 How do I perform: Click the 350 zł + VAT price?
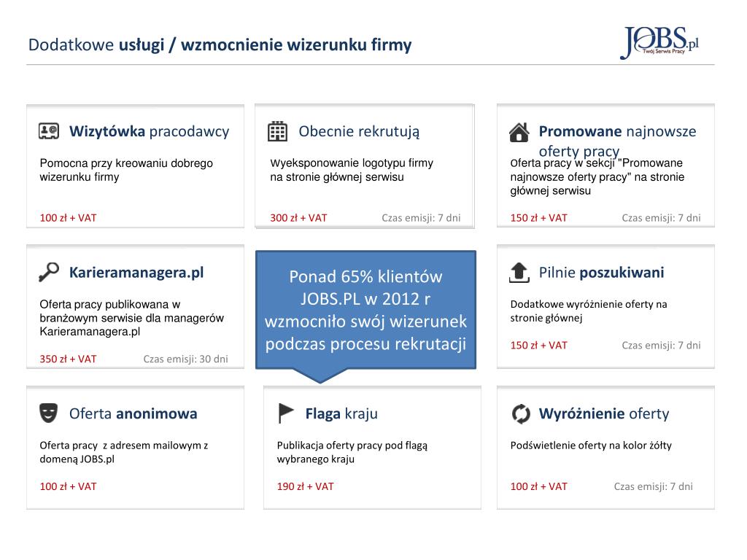(x=68, y=359)
